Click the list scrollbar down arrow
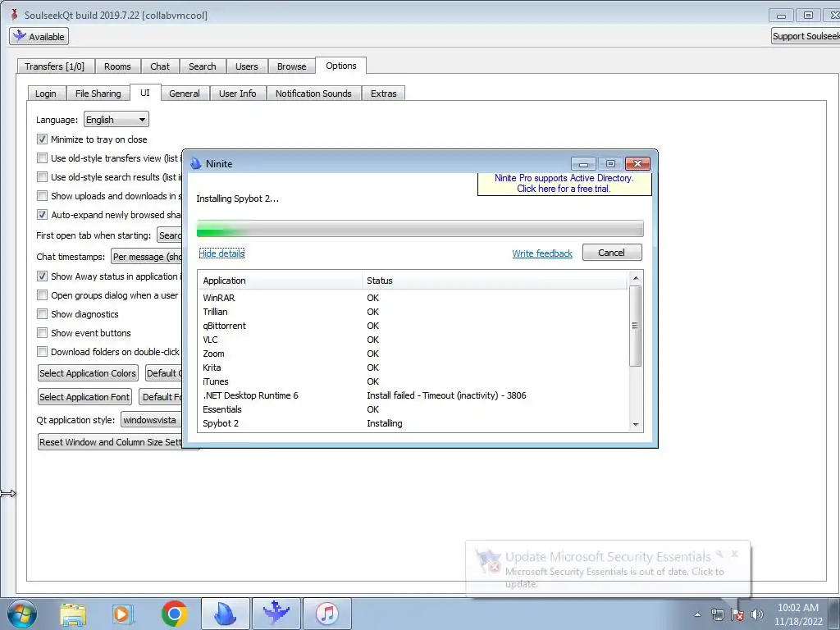Screen dimensions: 840x630 636,424
